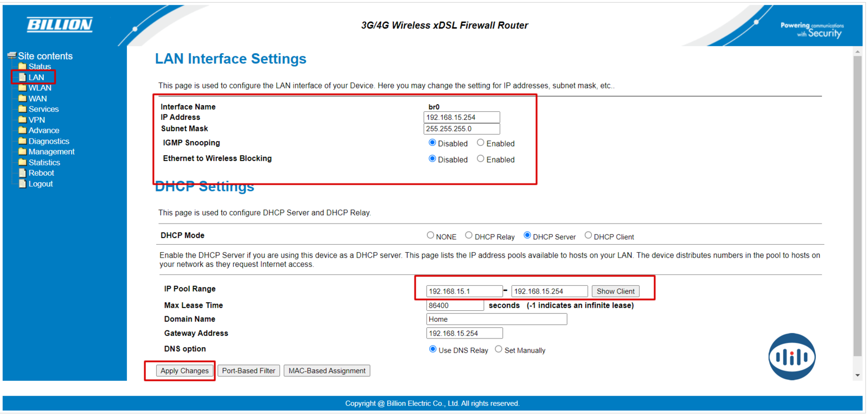This screenshot has height=415, width=868.
Task: Click the Reboot page icon
Action: coord(22,173)
